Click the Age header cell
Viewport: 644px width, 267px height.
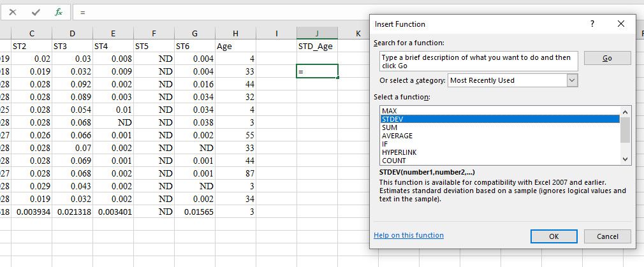pos(235,47)
